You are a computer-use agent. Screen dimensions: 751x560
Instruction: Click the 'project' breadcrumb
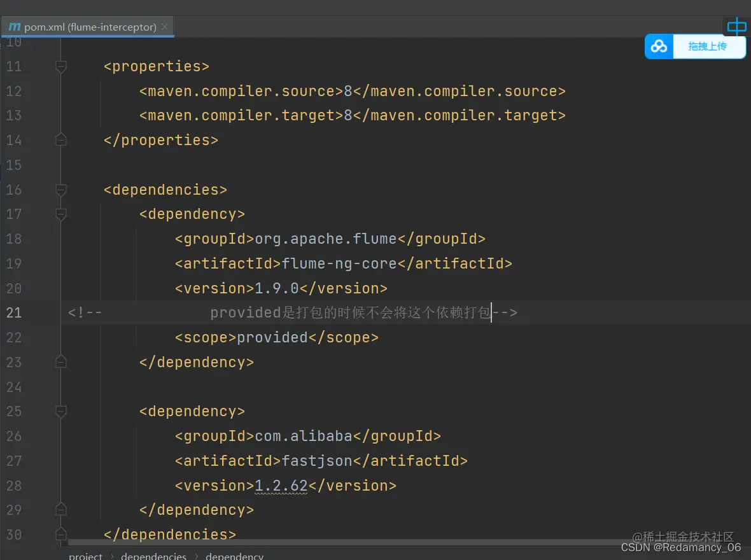(85, 556)
